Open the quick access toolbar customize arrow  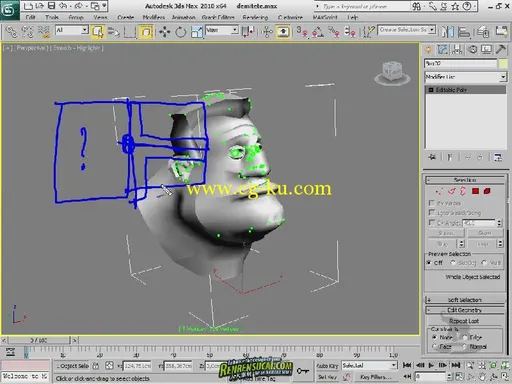click(104, 6)
